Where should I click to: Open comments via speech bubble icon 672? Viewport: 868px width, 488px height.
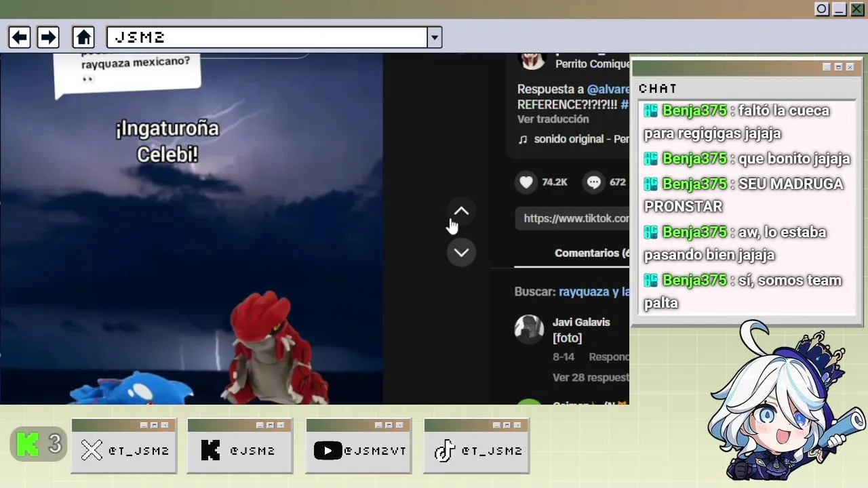coord(594,182)
